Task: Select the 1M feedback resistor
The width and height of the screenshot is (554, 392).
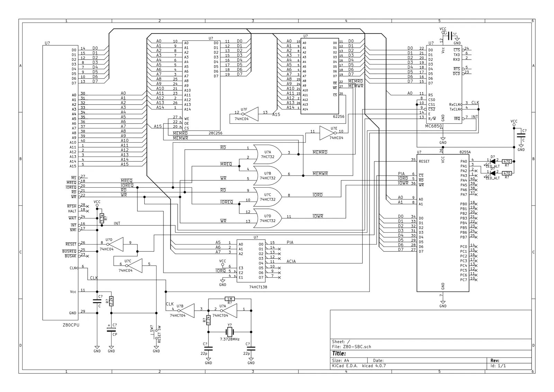Action: coord(230,299)
